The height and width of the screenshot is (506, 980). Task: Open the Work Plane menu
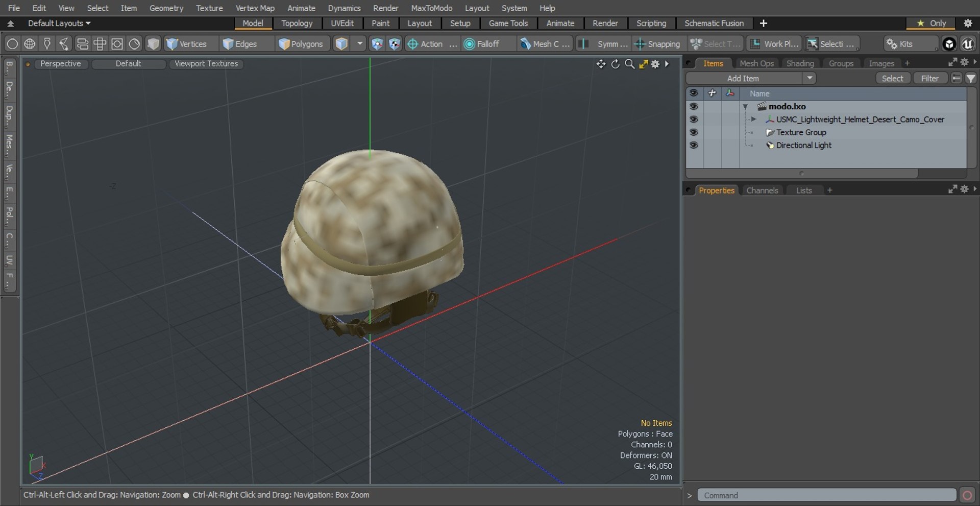pos(774,44)
